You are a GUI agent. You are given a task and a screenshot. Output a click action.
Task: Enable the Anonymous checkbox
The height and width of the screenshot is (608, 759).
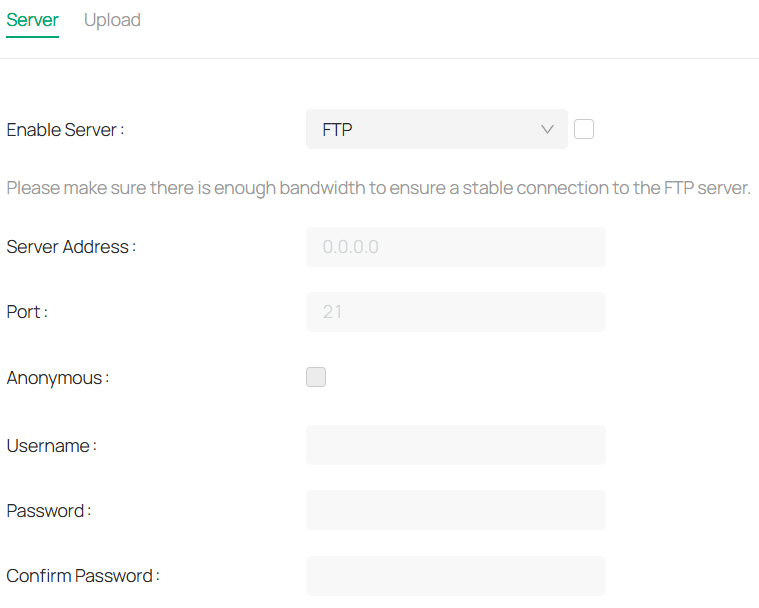(316, 377)
